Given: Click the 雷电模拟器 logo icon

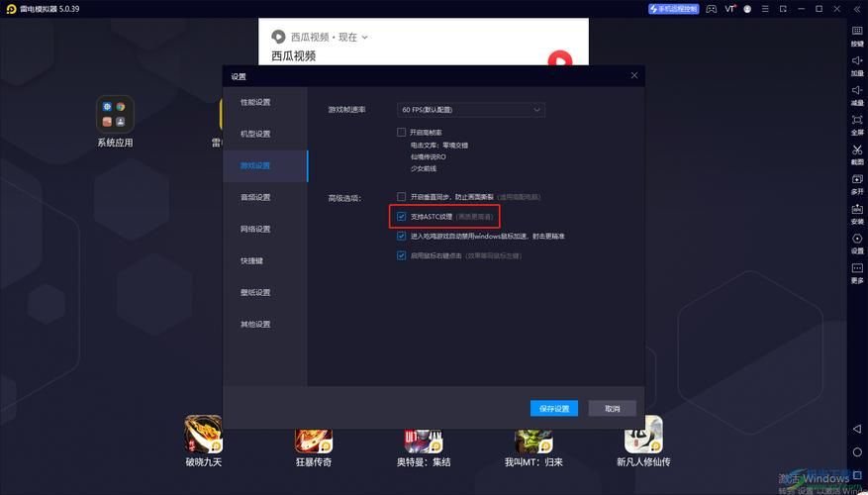Looking at the screenshot, I should click(11, 9).
